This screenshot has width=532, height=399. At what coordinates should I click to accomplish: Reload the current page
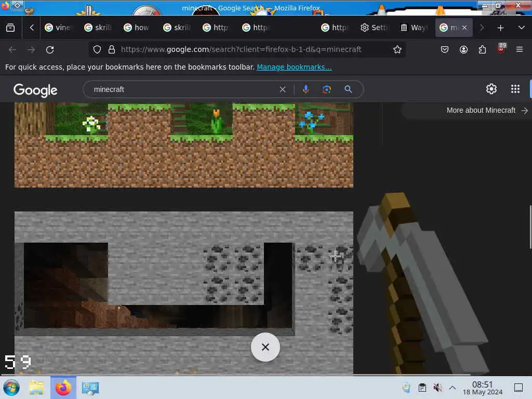click(50, 49)
